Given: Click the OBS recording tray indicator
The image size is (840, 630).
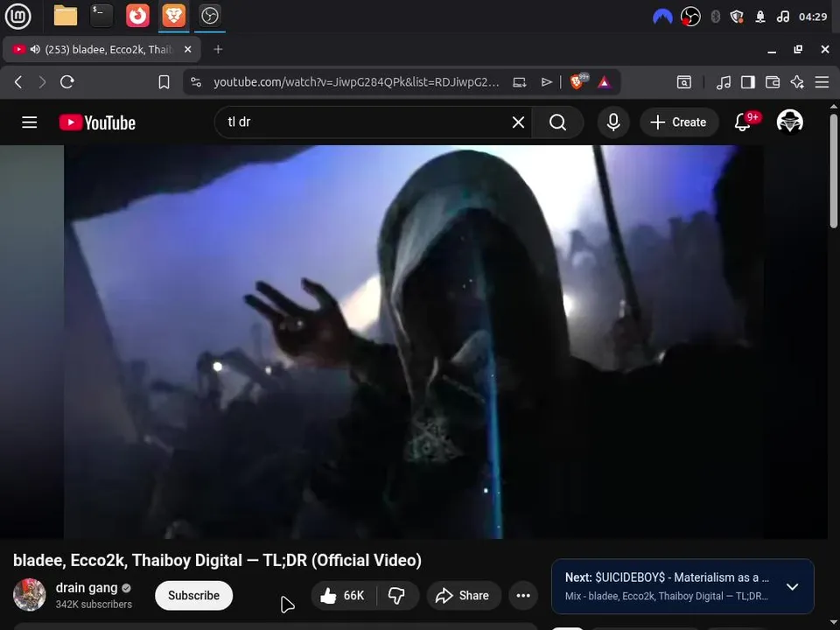Looking at the screenshot, I should pos(690,17).
